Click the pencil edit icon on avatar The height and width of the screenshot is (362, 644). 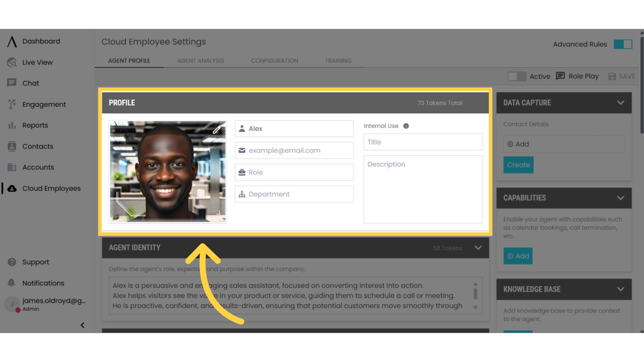(217, 129)
